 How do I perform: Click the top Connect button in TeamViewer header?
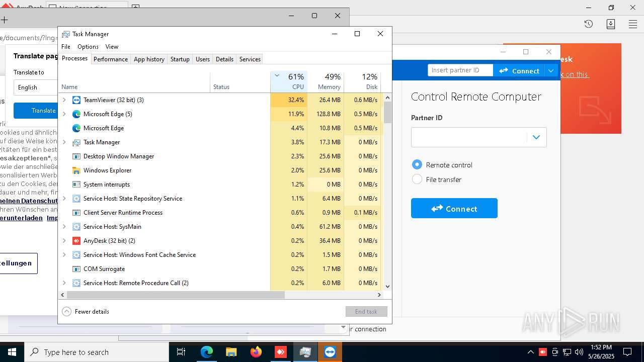[519, 71]
